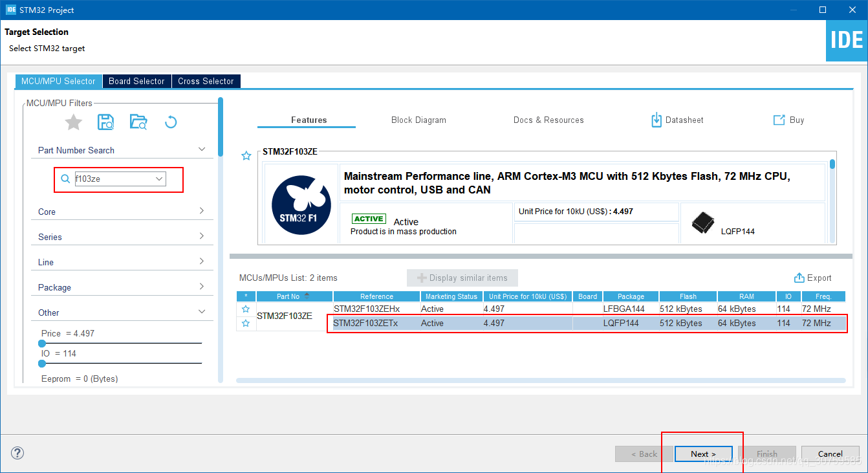Image resolution: width=868 pixels, height=473 pixels.
Task: Click the star column header in MCU list
Action: [246, 296]
